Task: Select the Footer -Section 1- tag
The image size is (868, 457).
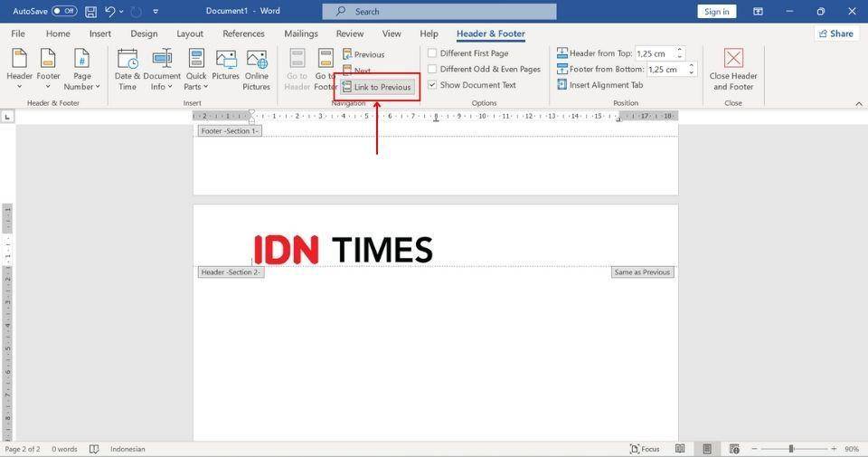Action: coord(229,131)
